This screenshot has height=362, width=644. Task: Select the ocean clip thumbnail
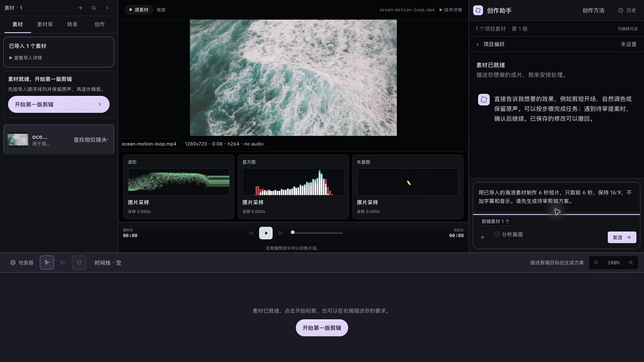coord(18,140)
